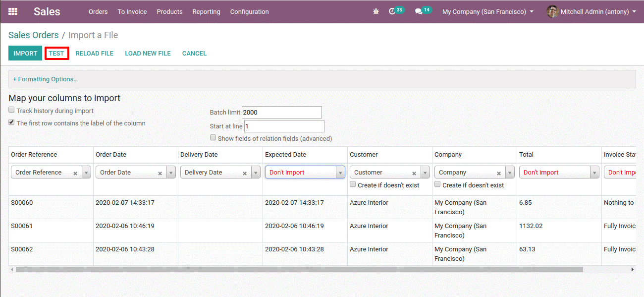Open Order Date field dropdown arrow

pos(171,173)
